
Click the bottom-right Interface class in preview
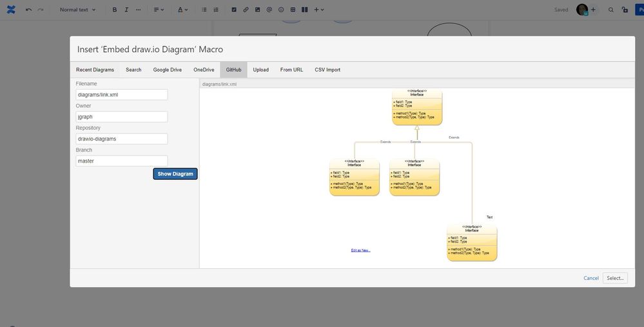[472, 243]
